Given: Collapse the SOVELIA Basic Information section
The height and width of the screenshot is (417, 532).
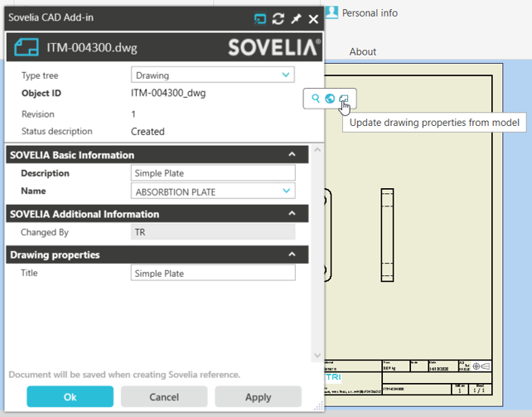Looking at the screenshot, I should [292, 154].
